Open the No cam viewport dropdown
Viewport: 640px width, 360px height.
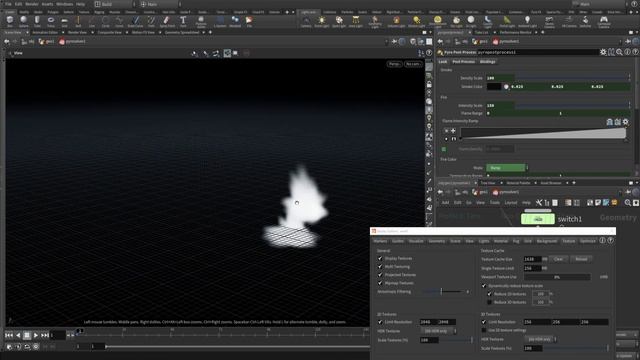tap(413, 64)
